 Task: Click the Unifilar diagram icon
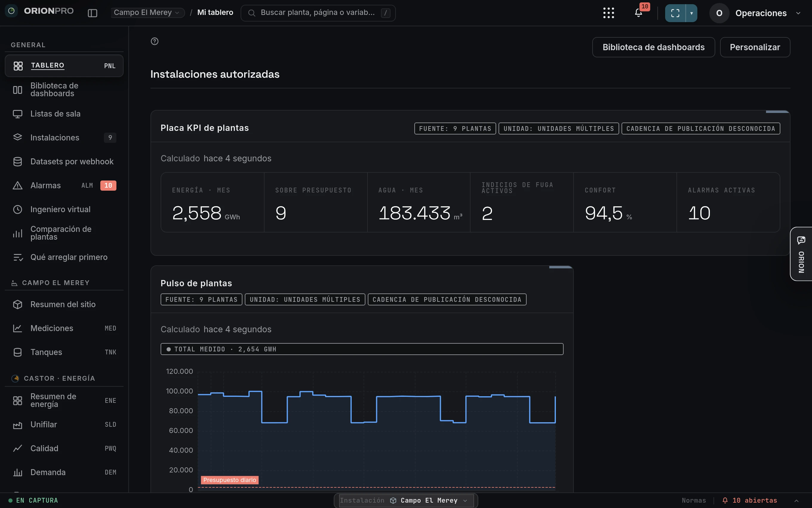point(17,425)
